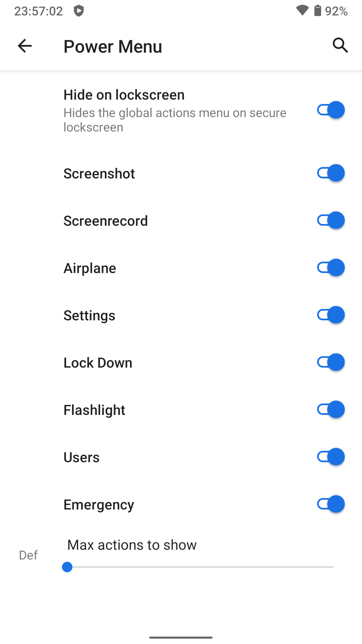
Task: Toggle the Users switch
Action: pyautogui.click(x=331, y=457)
